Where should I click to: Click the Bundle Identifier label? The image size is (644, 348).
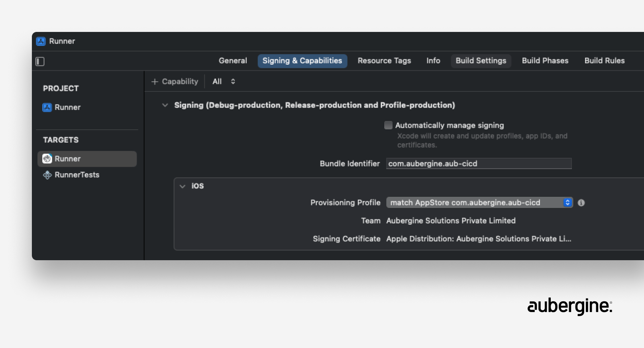point(349,164)
